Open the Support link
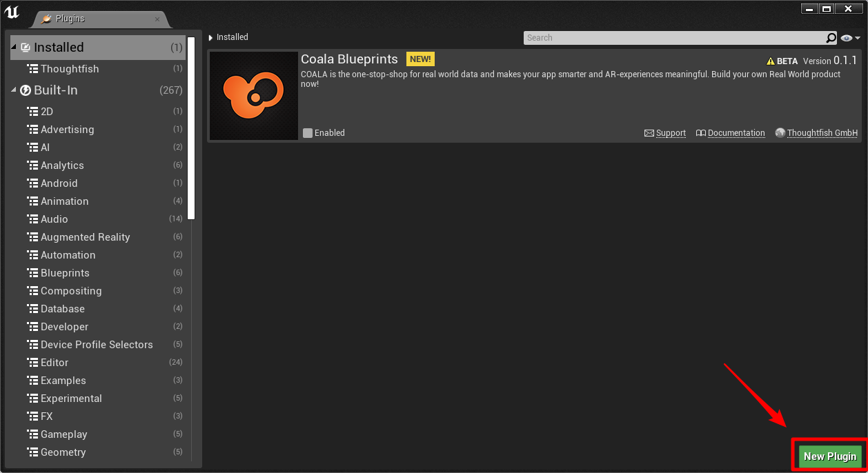This screenshot has height=473, width=868. click(670, 132)
